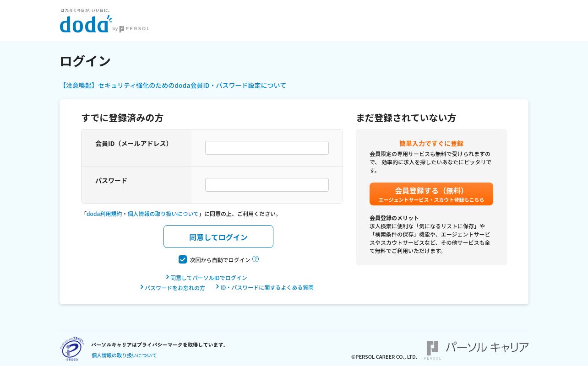
Task: Click the 同意してログイン button
Action: 218,237
